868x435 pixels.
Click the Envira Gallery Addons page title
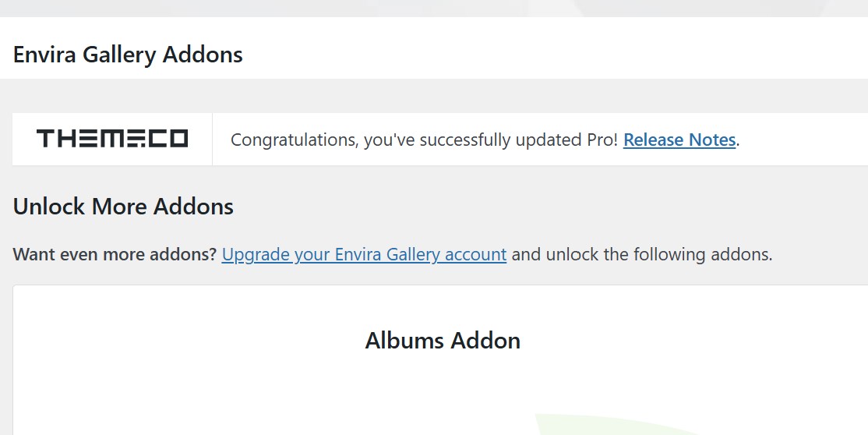128,55
